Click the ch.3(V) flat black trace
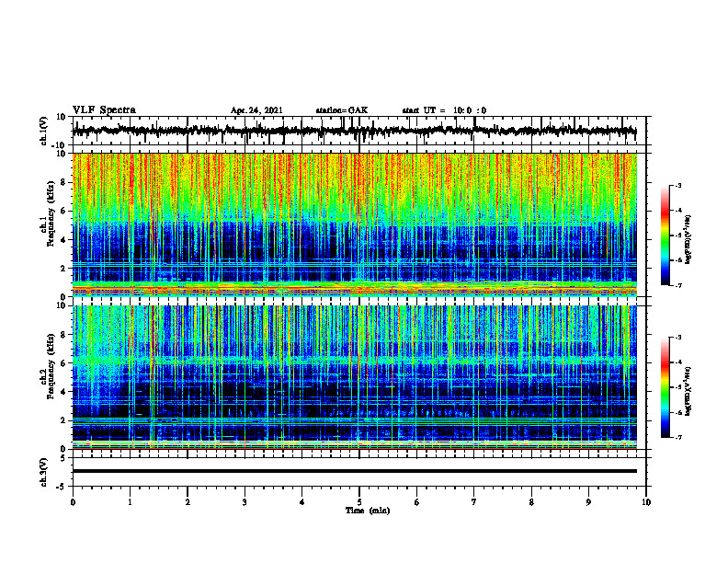The width and height of the screenshot is (728, 563). [x=355, y=471]
